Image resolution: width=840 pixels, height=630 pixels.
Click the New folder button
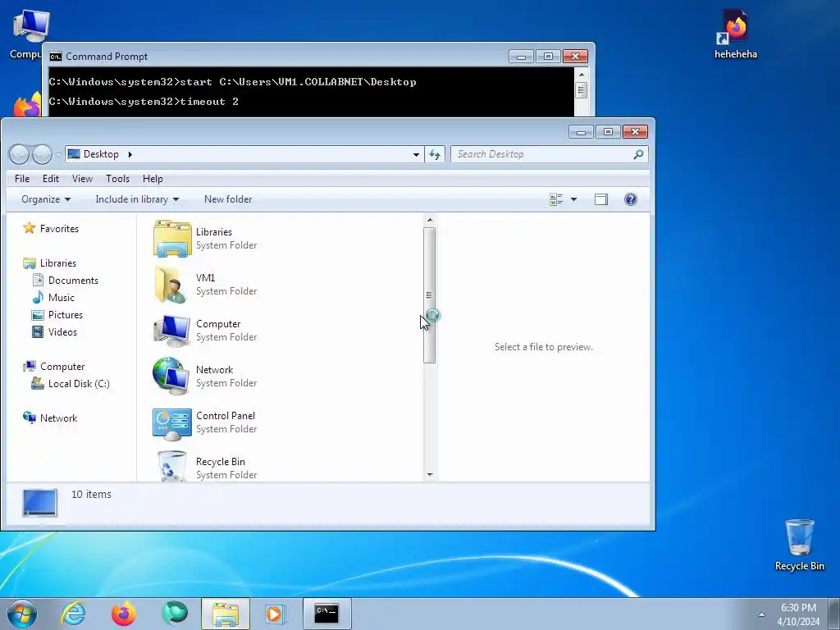point(228,199)
